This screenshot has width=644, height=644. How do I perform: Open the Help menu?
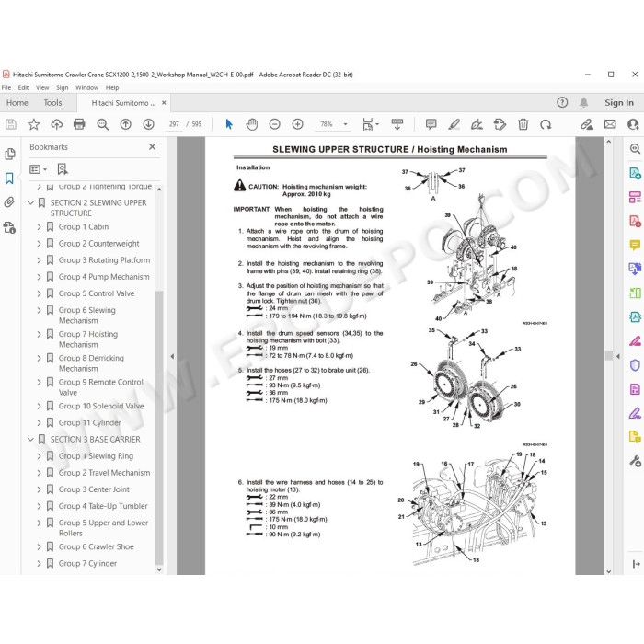[112, 87]
